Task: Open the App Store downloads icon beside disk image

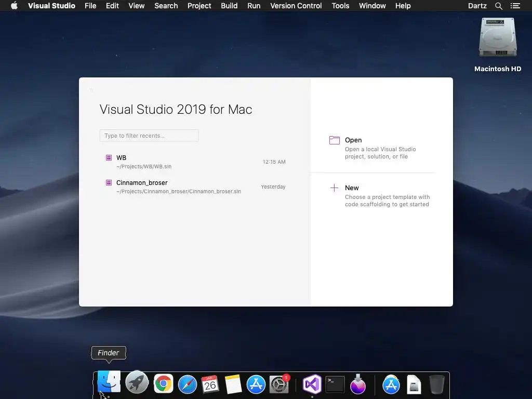Action: pos(391,384)
